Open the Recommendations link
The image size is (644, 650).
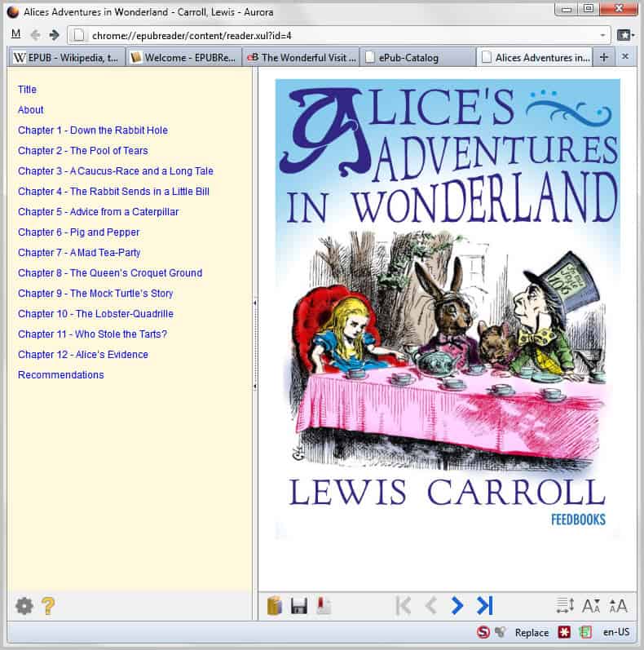click(x=61, y=374)
